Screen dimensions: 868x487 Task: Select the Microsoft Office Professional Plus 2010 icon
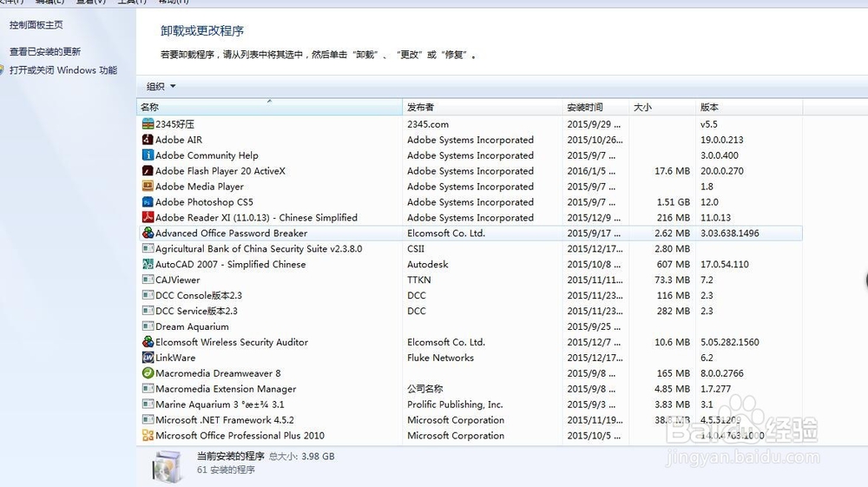click(148, 436)
